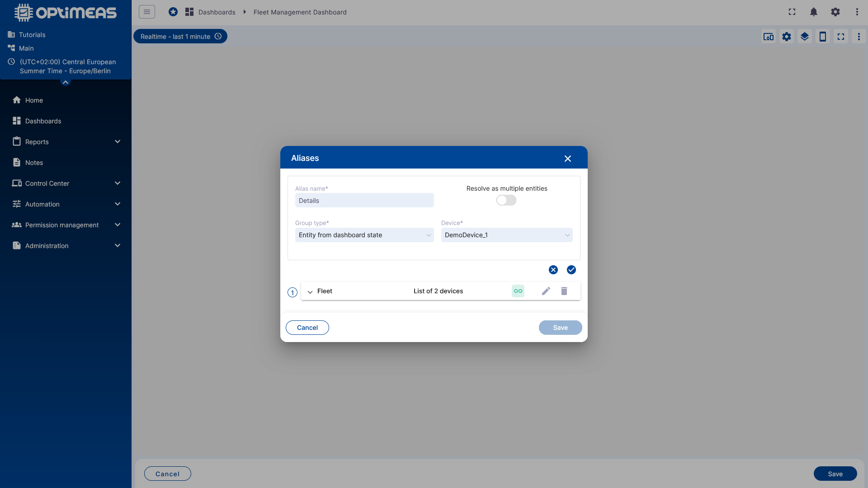
Task: Toggle Resolve as multiple entities switch
Action: coord(506,200)
